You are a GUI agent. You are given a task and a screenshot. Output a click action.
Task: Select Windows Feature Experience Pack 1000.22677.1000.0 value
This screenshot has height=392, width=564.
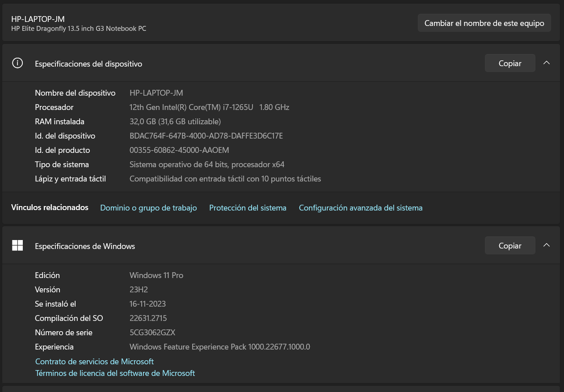[220, 347]
